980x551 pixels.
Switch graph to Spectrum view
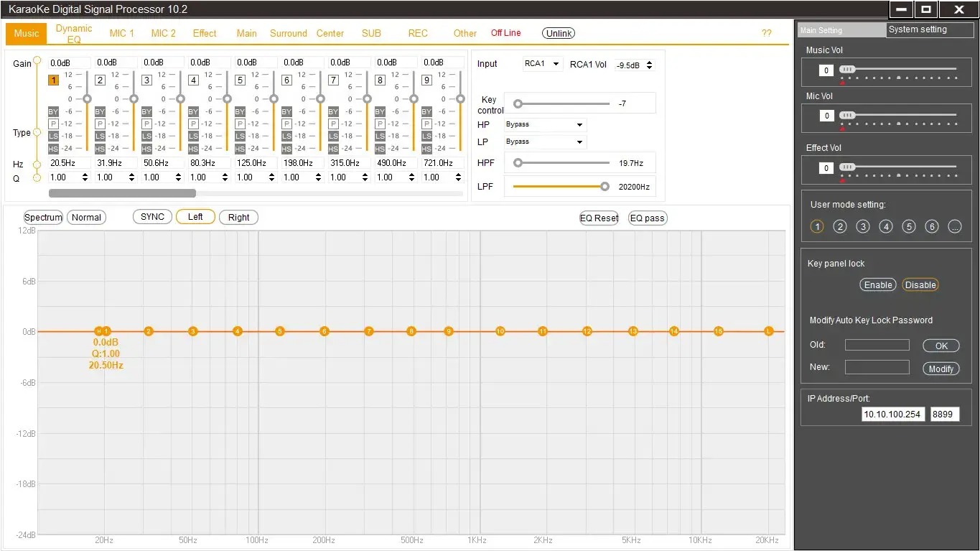pos(44,217)
